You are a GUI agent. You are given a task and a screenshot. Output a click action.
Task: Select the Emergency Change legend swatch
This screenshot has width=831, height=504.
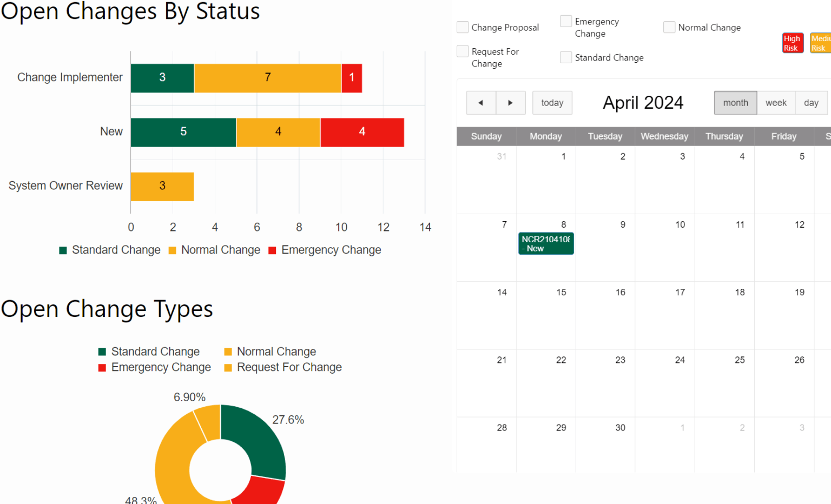[x=103, y=367]
